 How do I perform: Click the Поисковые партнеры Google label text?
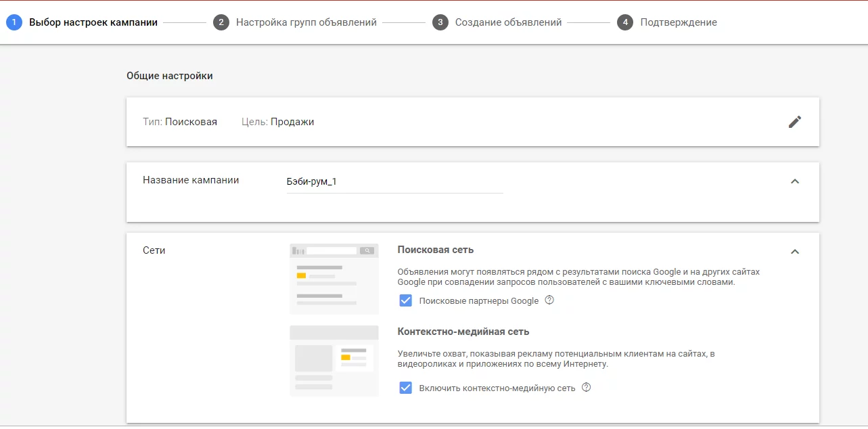[479, 301]
